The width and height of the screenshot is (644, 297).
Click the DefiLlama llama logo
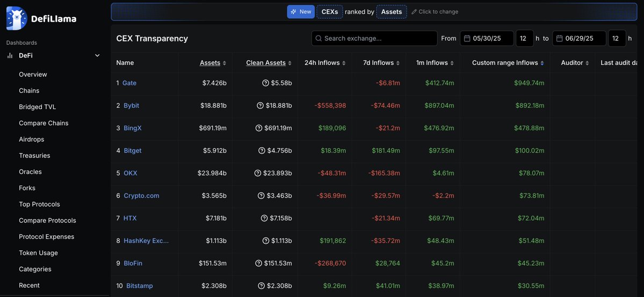pyautogui.click(x=17, y=18)
